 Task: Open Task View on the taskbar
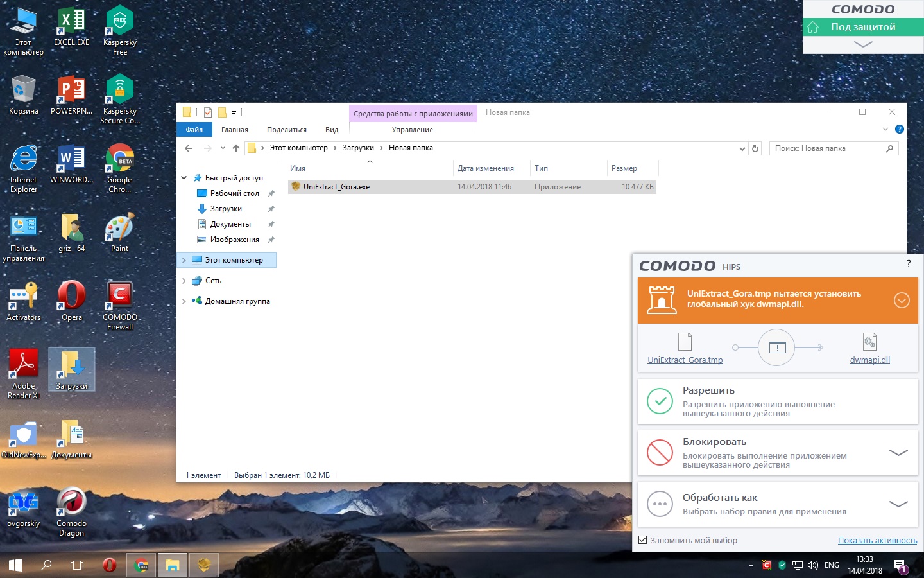(77, 565)
